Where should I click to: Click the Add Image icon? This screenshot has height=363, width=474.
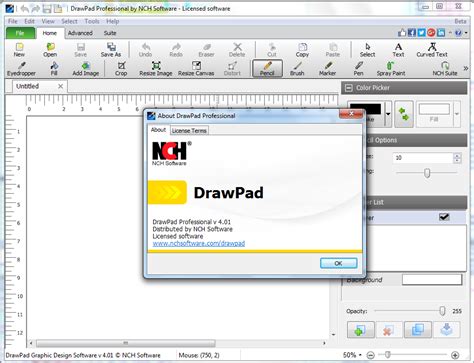coord(86,69)
